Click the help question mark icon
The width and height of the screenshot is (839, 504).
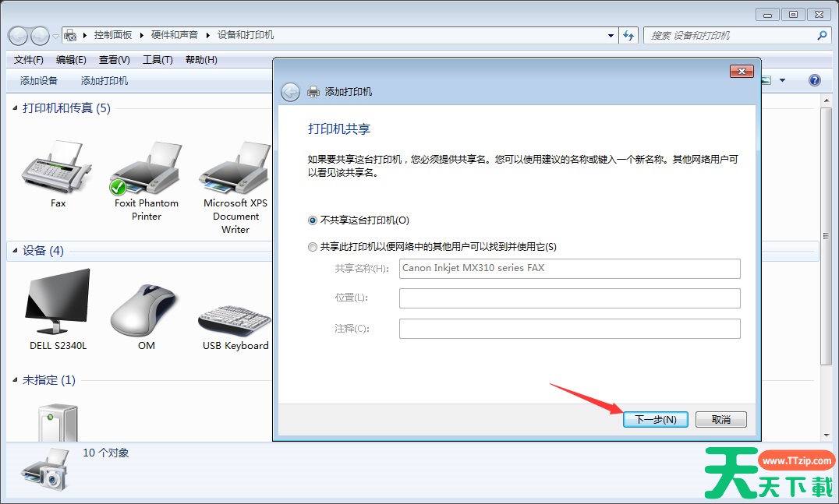coord(815,80)
